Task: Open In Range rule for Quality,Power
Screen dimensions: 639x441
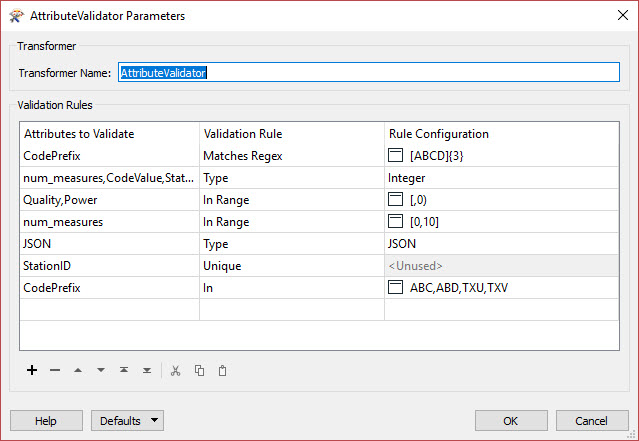Action: tap(292, 200)
